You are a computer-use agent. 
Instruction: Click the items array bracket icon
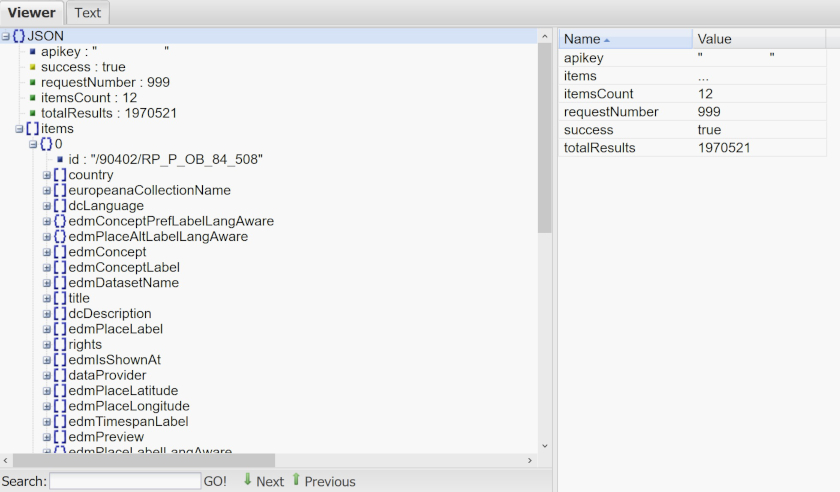(32, 129)
